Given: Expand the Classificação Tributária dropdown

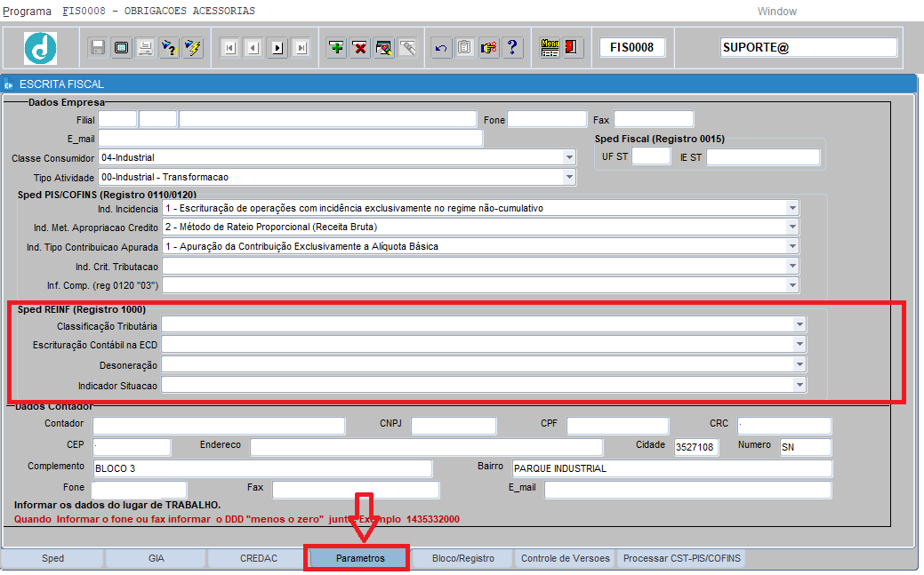Looking at the screenshot, I should 800,325.
